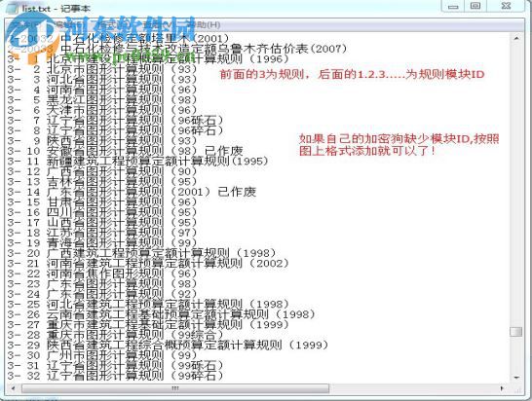Image resolution: width=532 pixels, height=401 pixels.
Task: Click the vertical scrollbar up arrow
Action: point(516,38)
